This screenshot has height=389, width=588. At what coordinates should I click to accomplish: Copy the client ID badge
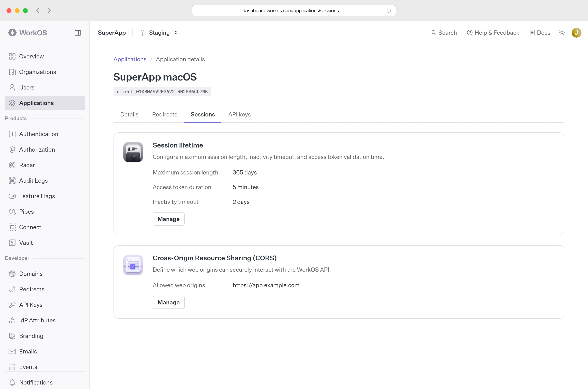[x=162, y=92]
